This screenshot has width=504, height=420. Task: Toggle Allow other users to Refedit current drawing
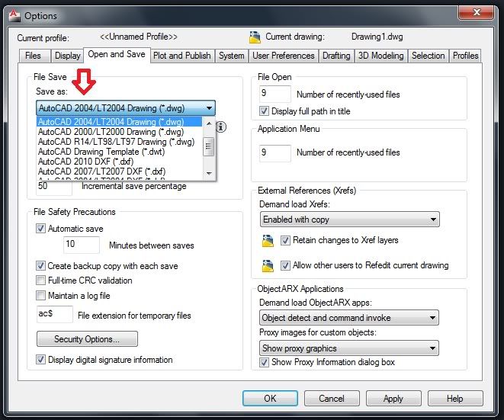(285, 265)
